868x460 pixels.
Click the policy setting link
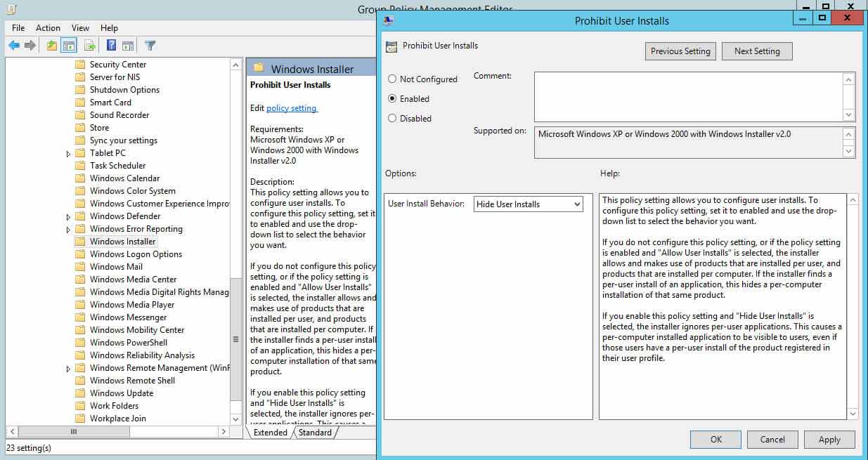pyautogui.click(x=292, y=108)
